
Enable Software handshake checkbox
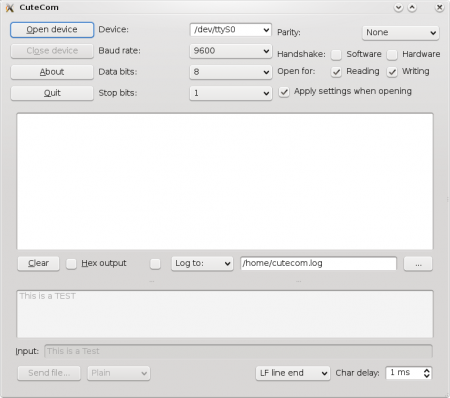click(x=336, y=55)
